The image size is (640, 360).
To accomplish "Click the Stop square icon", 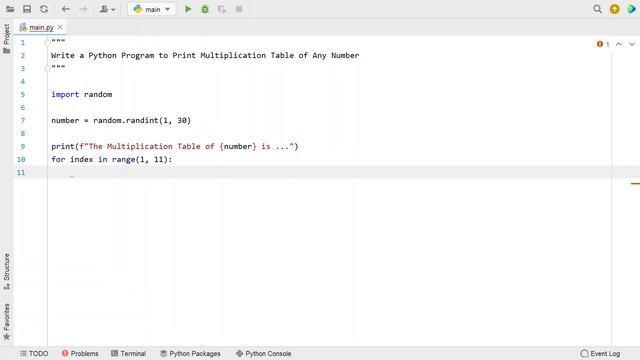I will (x=239, y=9).
